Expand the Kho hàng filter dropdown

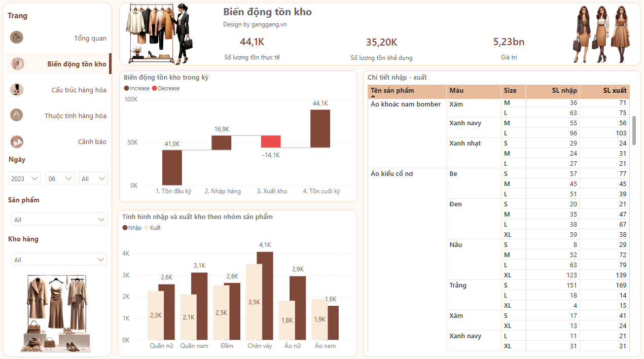(59, 260)
